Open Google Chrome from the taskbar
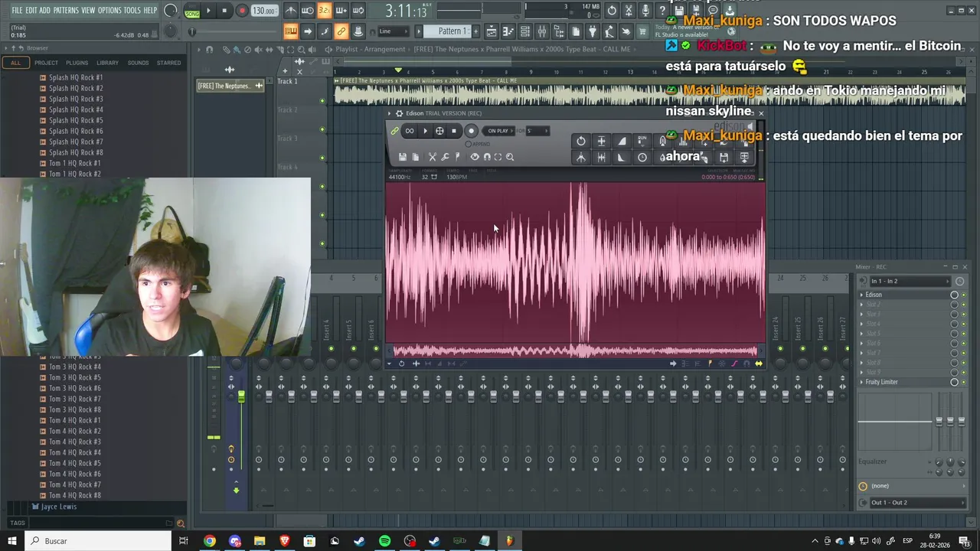The image size is (980, 551). coord(209,541)
